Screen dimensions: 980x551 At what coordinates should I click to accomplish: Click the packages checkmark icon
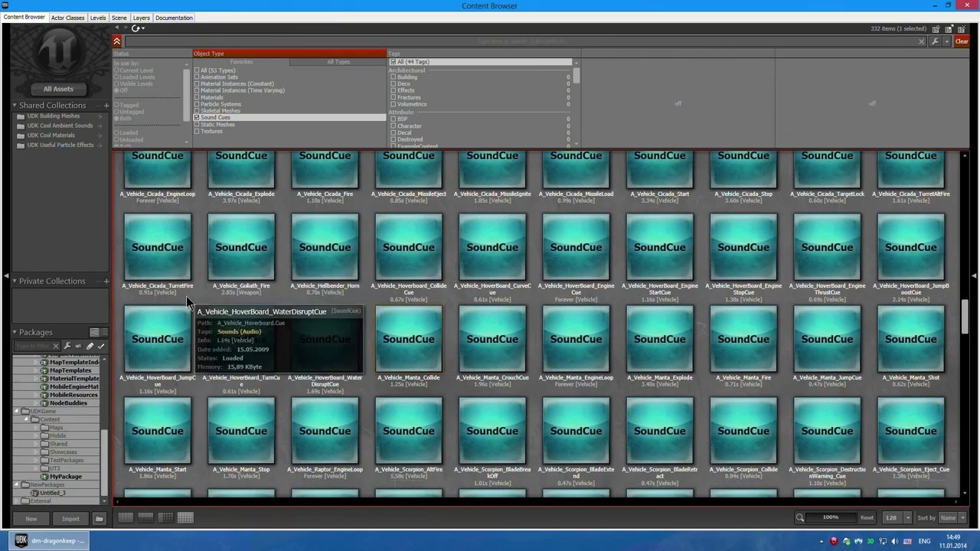[101, 346]
